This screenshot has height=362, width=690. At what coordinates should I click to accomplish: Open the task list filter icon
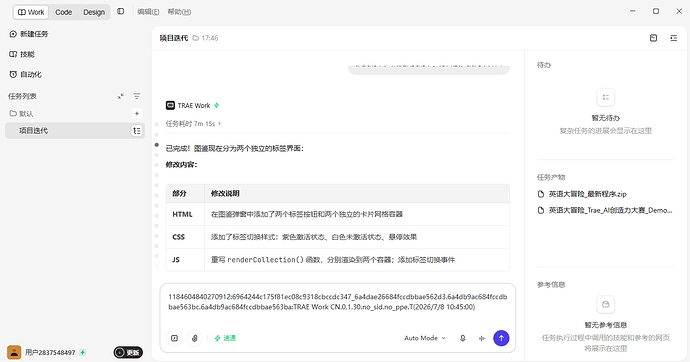tap(137, 96)
